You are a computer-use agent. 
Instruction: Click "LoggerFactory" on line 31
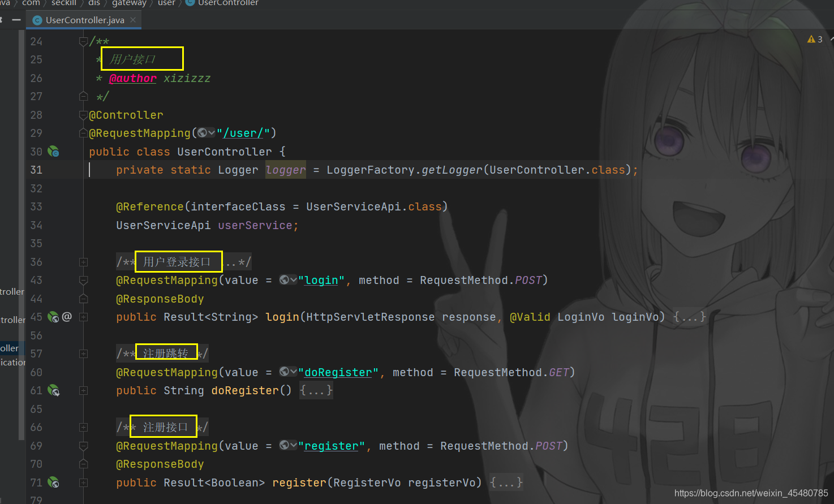(371, 170)
